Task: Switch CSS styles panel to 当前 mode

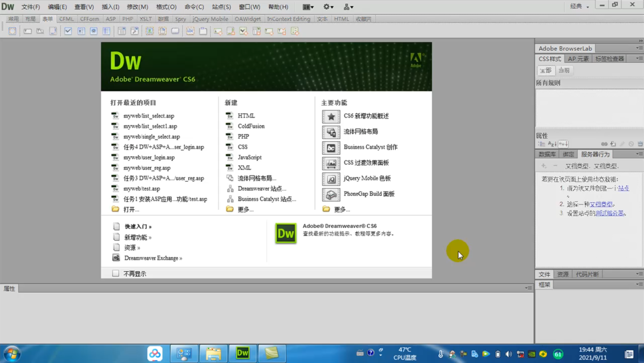Action: pyautogui.click(x=564, y=70)
